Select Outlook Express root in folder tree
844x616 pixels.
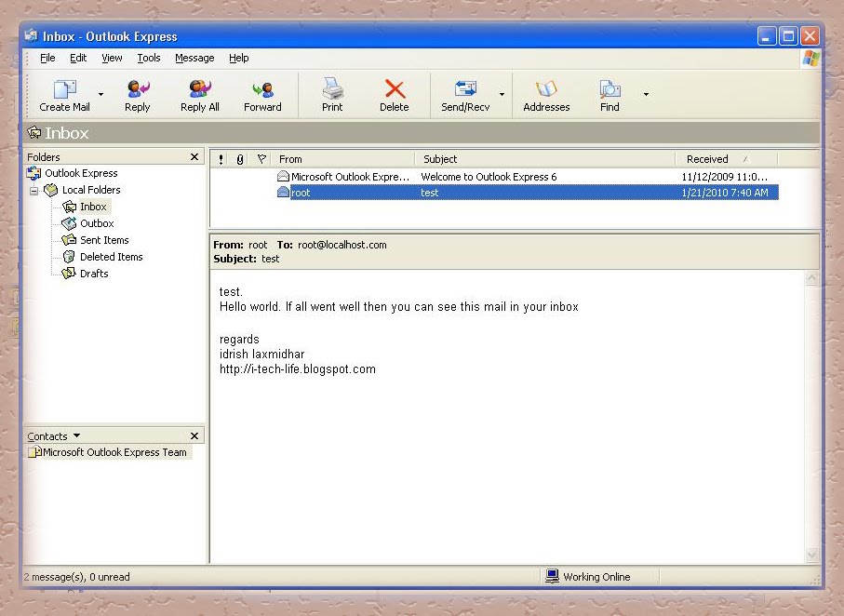click(81, 173)
